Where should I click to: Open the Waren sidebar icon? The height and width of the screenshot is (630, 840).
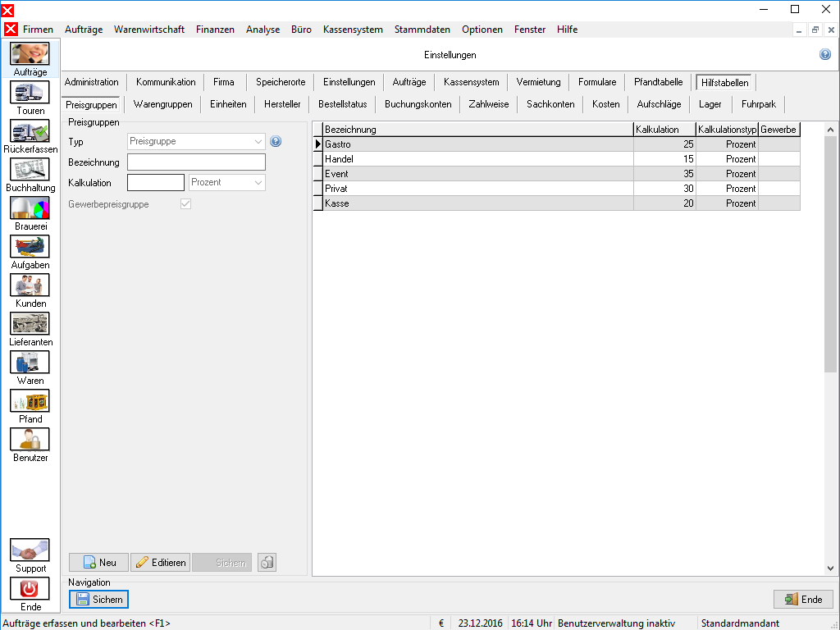coord(30,362)
